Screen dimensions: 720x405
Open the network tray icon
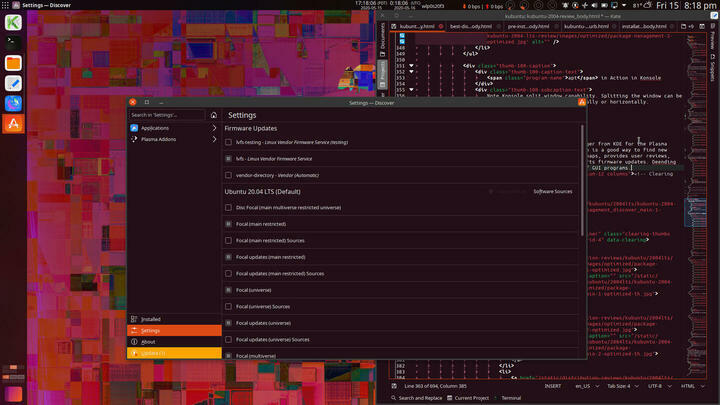585,6
